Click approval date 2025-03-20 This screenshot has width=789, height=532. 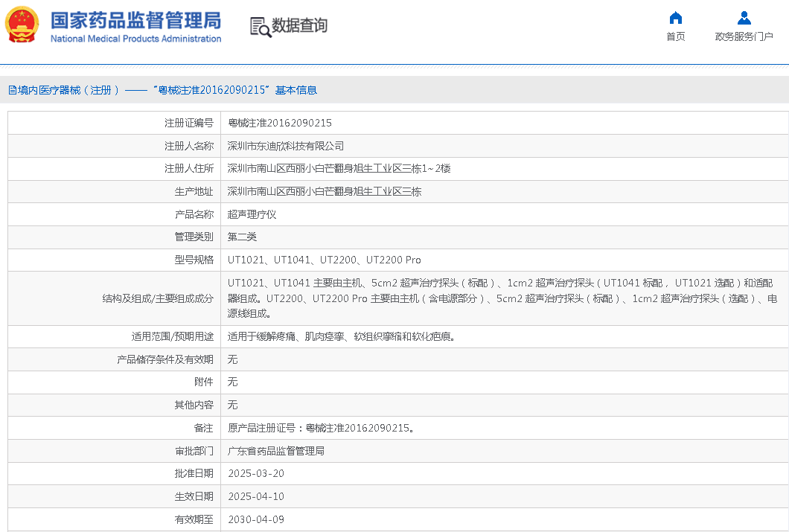click(x=256, y=473)
